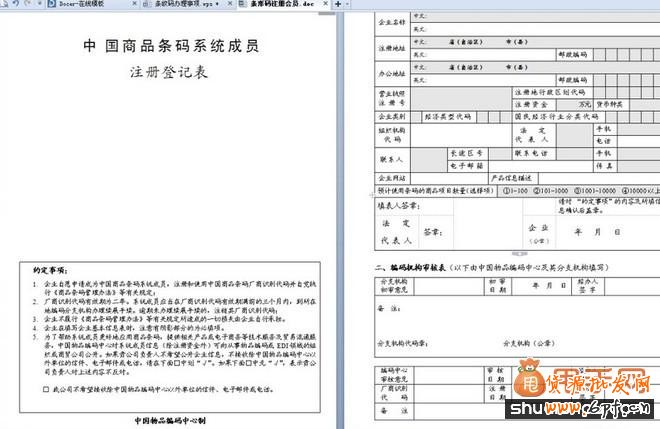Viewport: 660px width, 429px height.
Task: Click the Undo arrow icon
Action: point(16,3)
